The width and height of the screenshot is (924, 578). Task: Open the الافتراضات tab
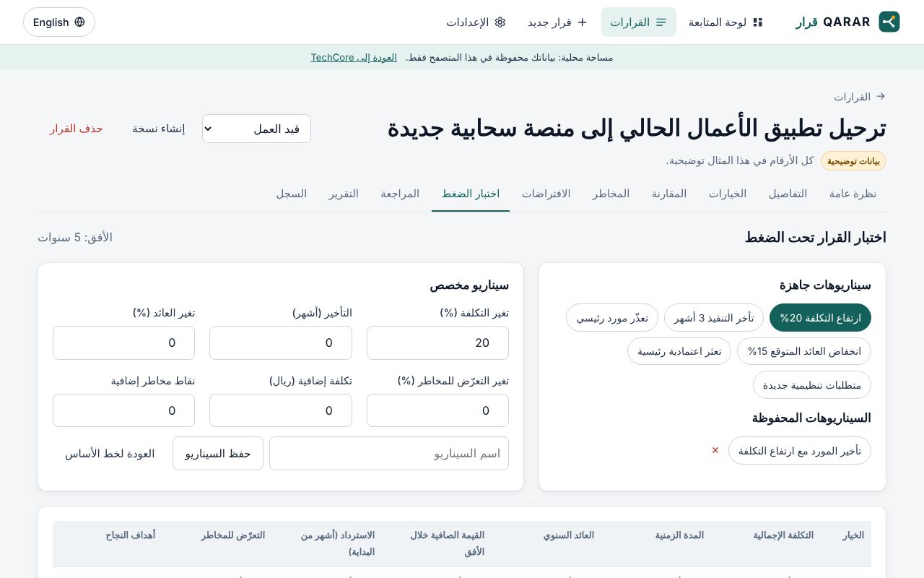click(546, 194)
